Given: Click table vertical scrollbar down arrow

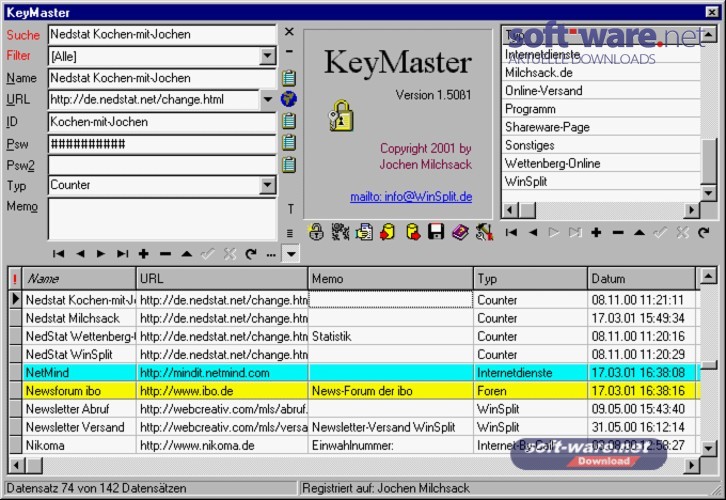Looking at the screenshot, I should (x=708, y=448).
